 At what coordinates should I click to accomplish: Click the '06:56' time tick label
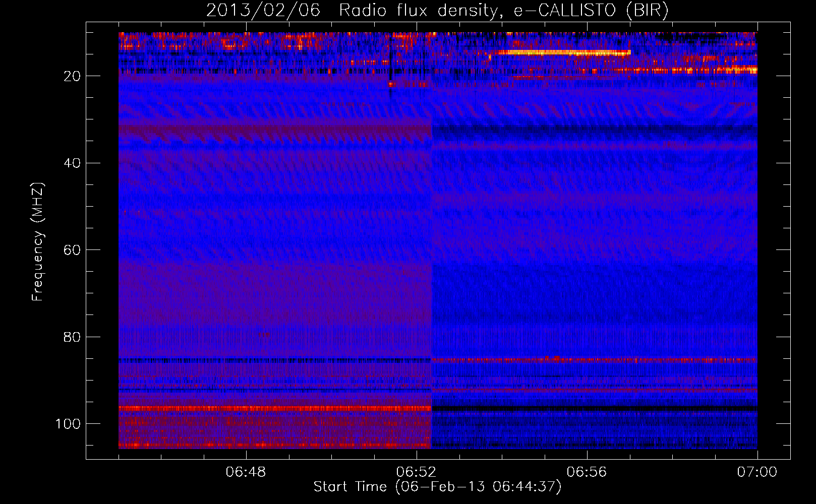tap(587, 472)
